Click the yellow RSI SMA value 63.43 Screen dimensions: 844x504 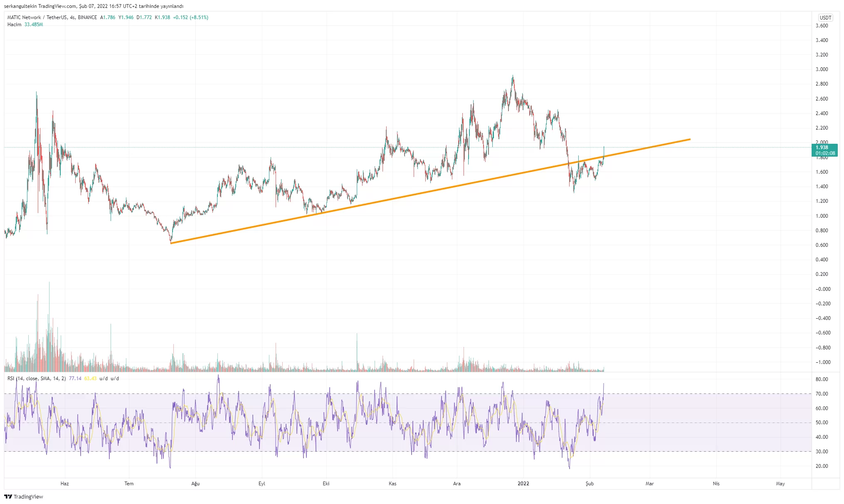point(90,379)
